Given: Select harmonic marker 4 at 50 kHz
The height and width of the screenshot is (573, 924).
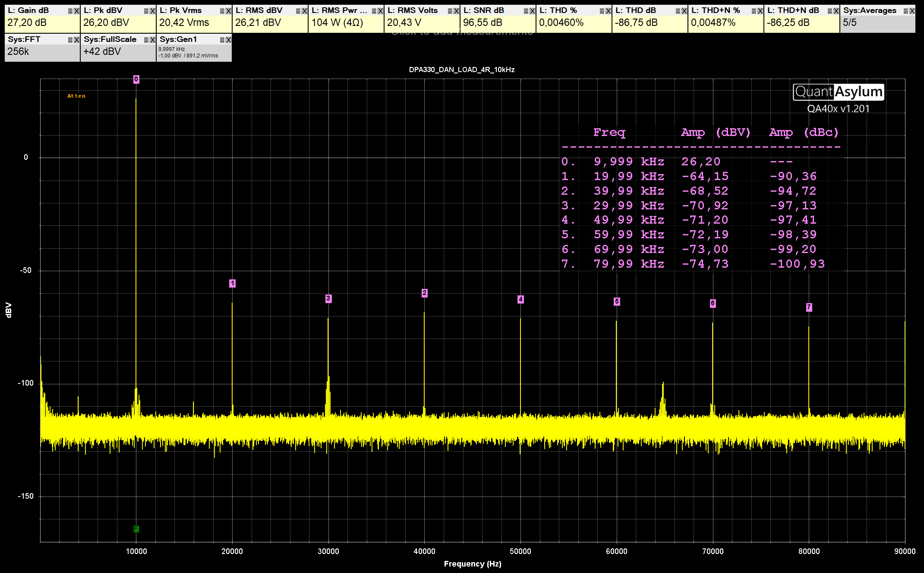Looking at the screenshot, I should pos(520,299).
